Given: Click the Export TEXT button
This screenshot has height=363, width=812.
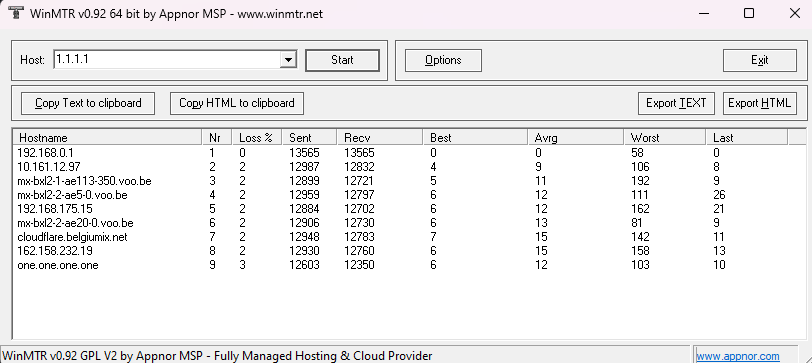Looking at the screenshot, I should (676, 103).
